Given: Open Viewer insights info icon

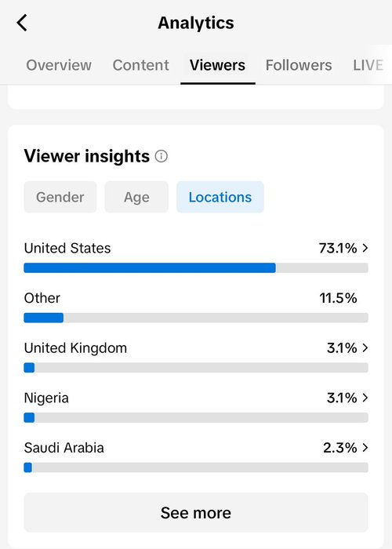Looking at the screenshot, I should (x=162, y=156).
